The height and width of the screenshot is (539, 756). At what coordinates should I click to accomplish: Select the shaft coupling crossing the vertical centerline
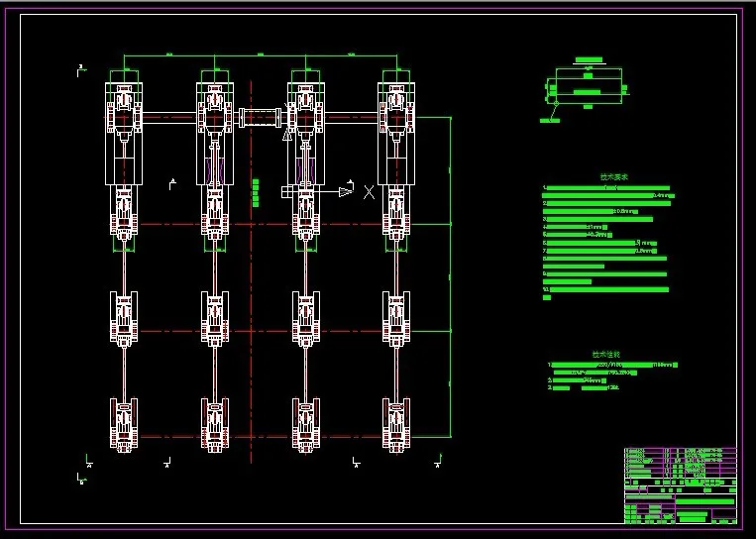tap(261, 118)
